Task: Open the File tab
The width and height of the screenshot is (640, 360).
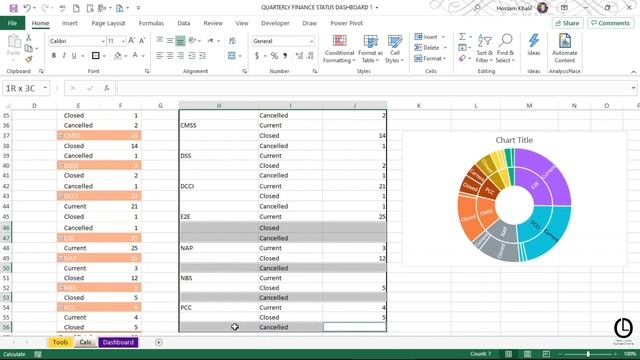Action: [12, 23]
